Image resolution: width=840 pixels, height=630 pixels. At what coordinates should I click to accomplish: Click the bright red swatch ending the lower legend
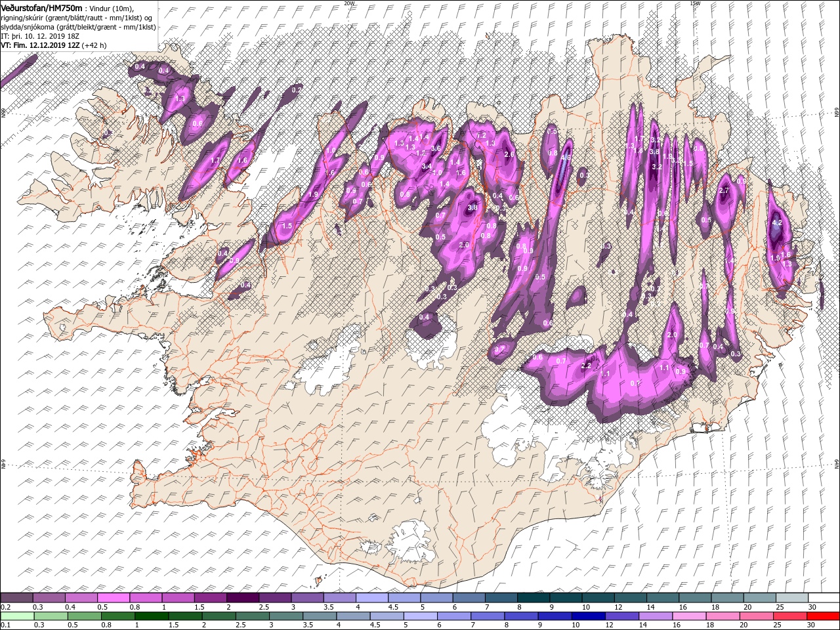(823, 616)
